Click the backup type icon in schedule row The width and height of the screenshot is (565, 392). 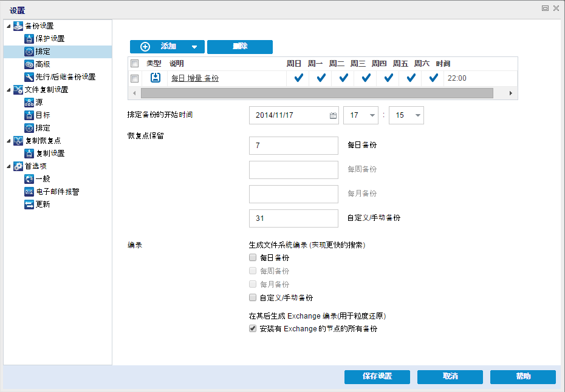point(156,78)
